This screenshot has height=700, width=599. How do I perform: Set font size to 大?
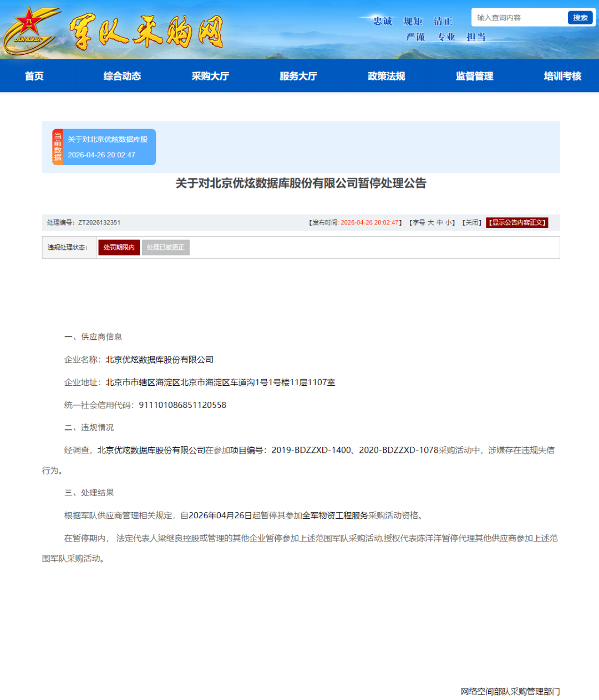click(430, 222)
